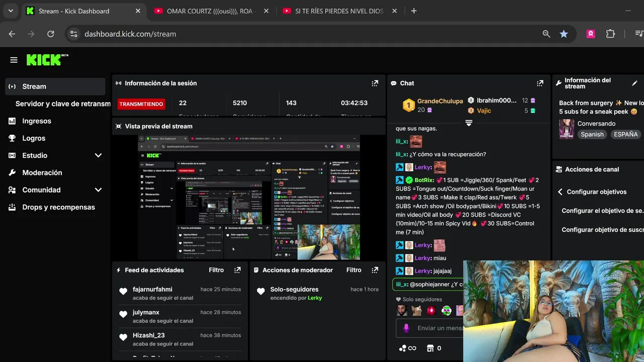The image size is (644, 362).
Task: Open the site information icon in address bar
Action: [73, 34]
